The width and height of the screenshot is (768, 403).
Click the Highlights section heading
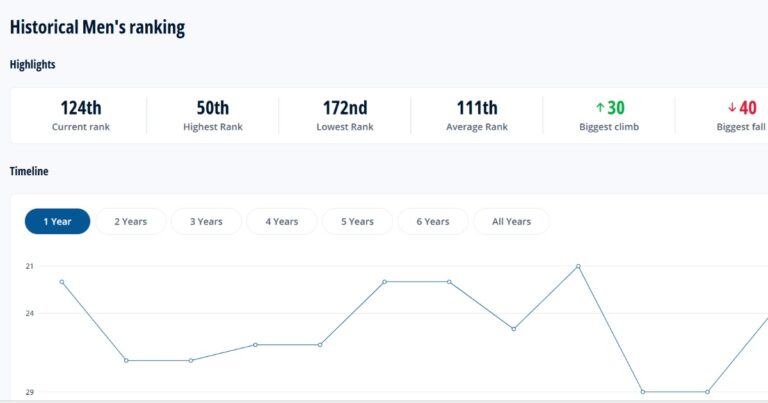click(x=33, y=64)
